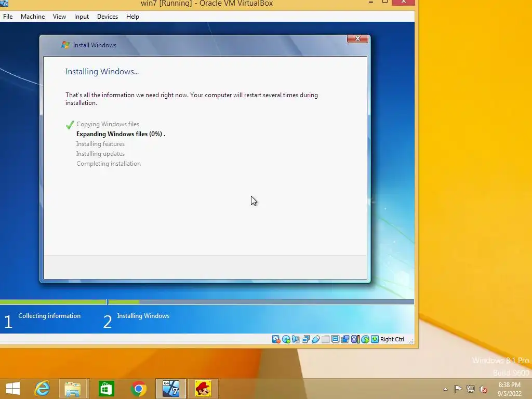The image size is (532, 399).
Task: Launch Internet Explorer from the taskbar
Action: tap(43, 389)
